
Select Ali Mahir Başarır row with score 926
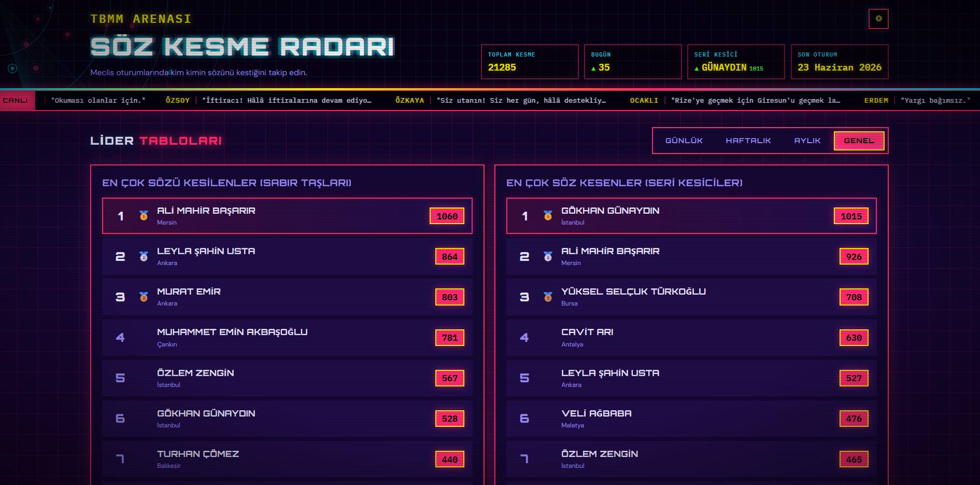[x=691, y=256]
